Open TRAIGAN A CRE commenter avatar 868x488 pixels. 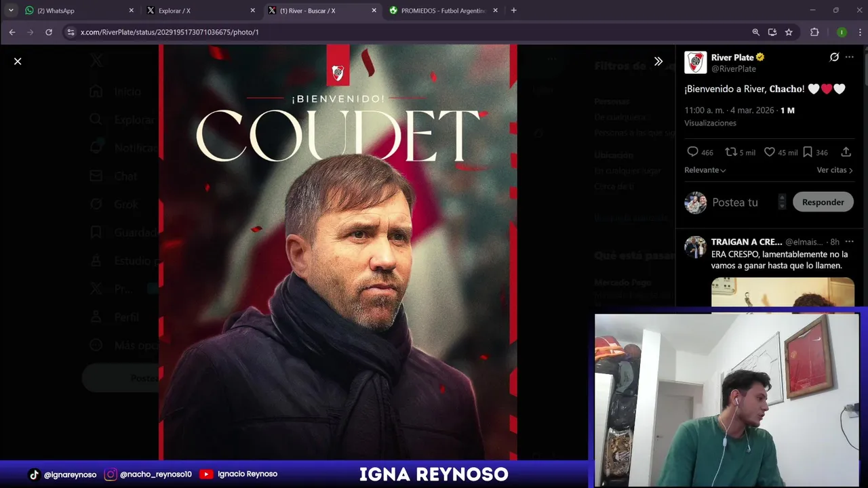[x=695, y=247]
